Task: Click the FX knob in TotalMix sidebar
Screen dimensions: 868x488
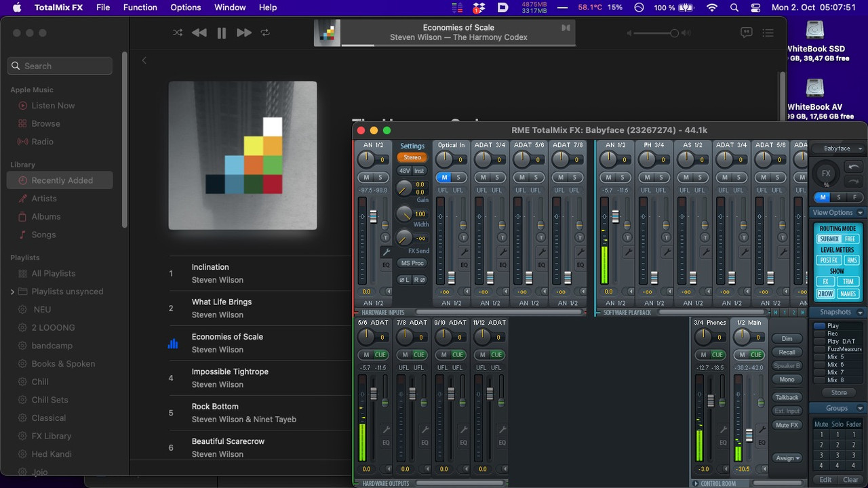Action: [826, 172]
